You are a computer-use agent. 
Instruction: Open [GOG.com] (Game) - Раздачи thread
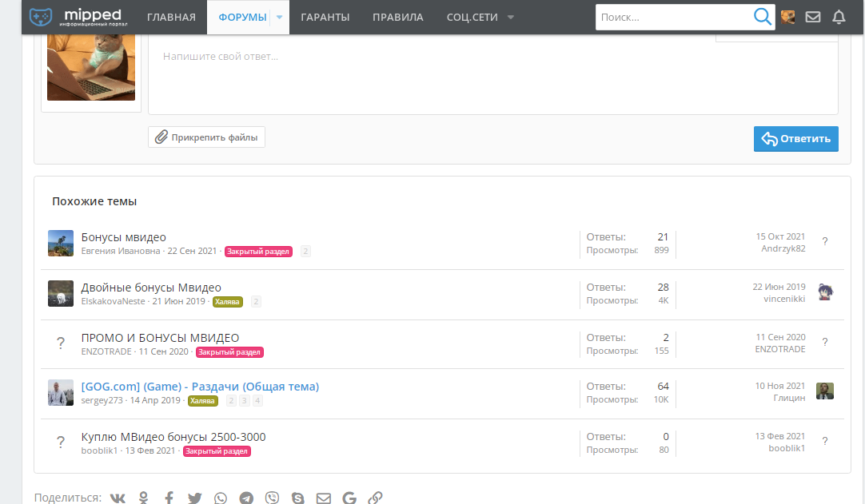pyautogui.click(x=200, y=387)
